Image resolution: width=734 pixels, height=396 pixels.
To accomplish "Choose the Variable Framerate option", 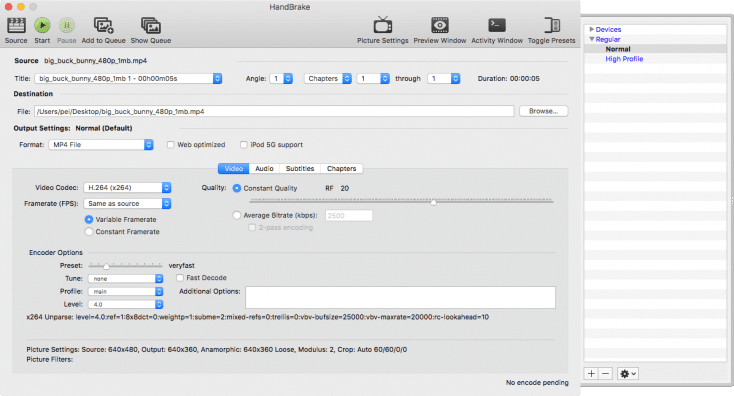I will pos(88,219).
